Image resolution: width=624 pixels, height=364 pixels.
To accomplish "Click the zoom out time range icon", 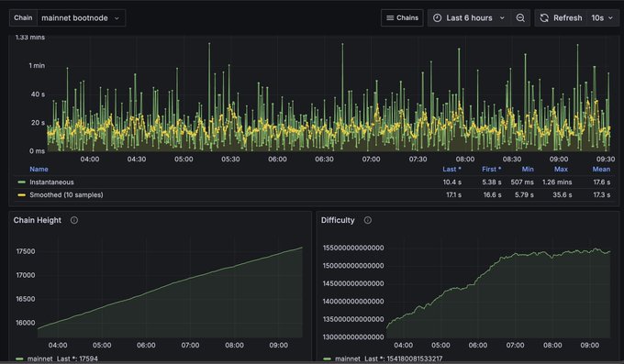I will tap(520, 18).
